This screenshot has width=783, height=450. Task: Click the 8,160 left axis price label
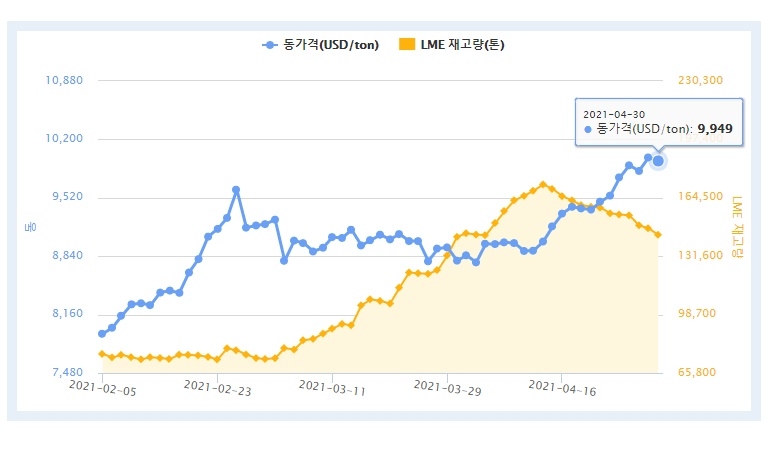(66, 314)
